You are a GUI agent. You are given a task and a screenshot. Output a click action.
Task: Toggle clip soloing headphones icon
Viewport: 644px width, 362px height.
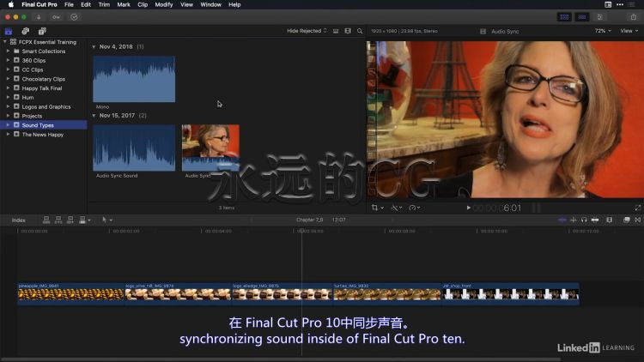click(x=584, y=220)
